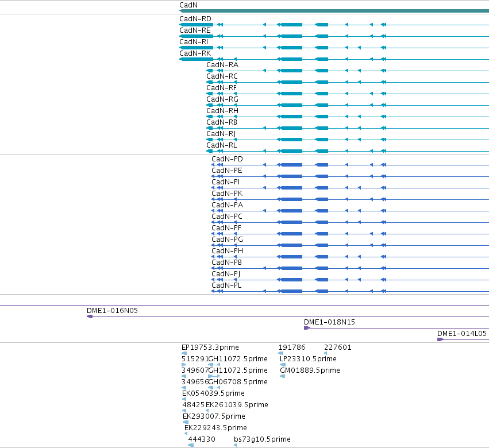
Task: Select polypeptide CadN-PD label
Action: [227, 159]
